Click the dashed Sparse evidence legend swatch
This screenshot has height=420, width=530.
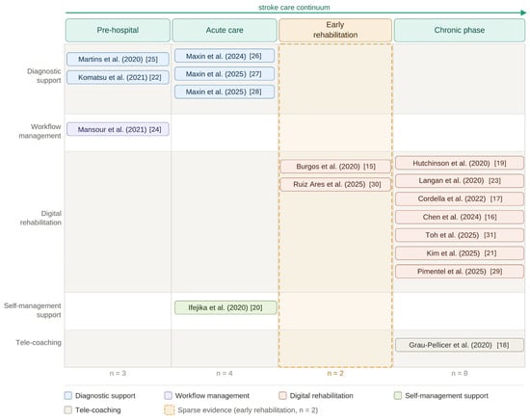pyautogui.click(x=170, y=409)
